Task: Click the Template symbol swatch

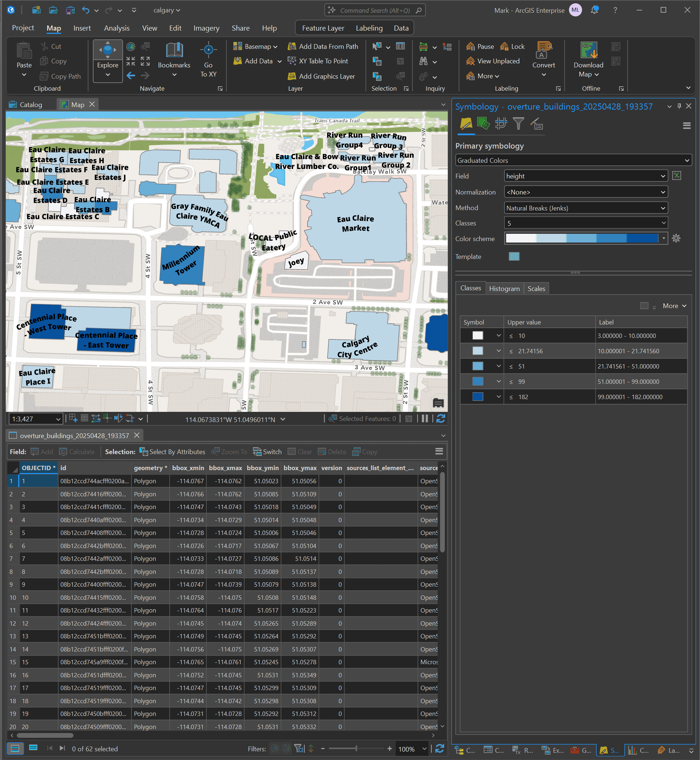Action: 514,256
